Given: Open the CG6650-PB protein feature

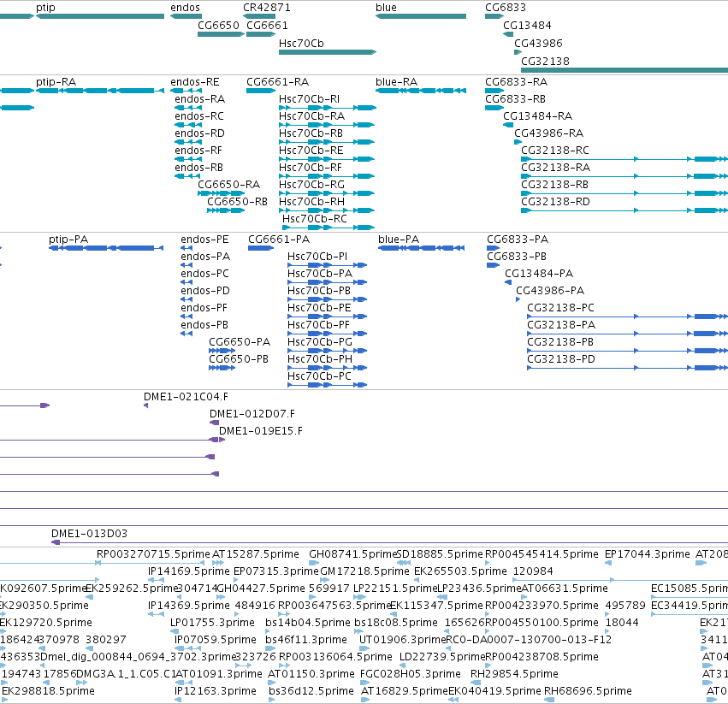Looking at the screenshot, I should click(222, 368).
